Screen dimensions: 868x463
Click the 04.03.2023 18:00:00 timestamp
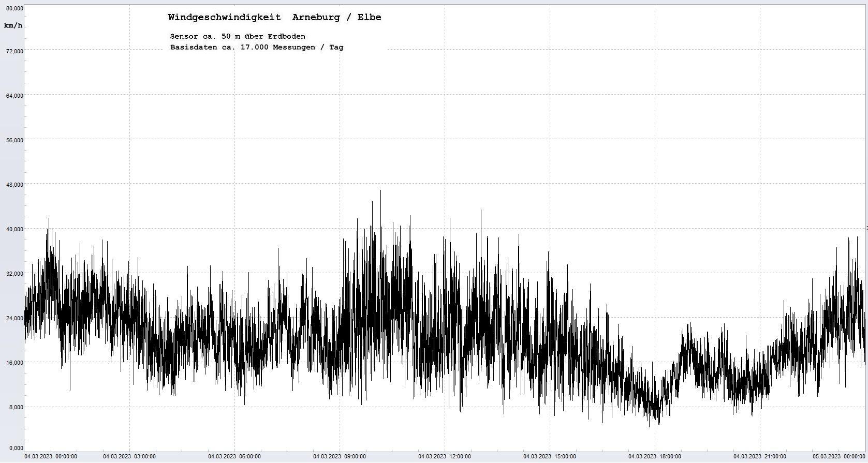655,456
